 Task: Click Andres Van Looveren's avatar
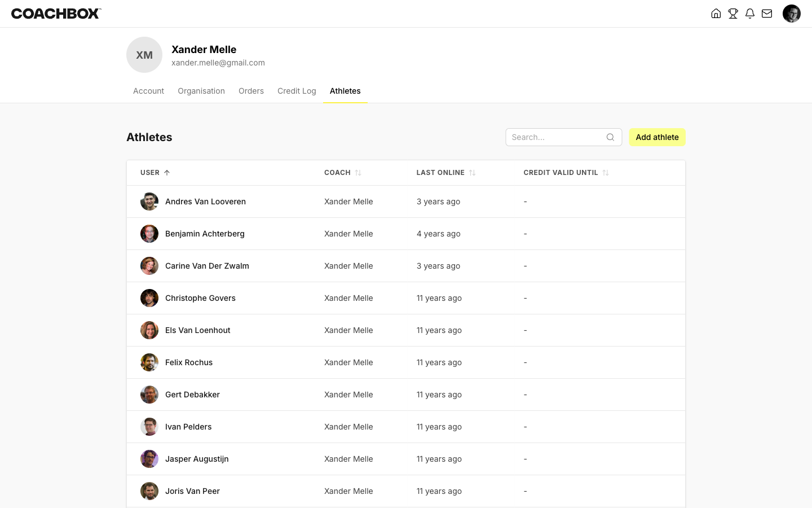coord(149,202)
